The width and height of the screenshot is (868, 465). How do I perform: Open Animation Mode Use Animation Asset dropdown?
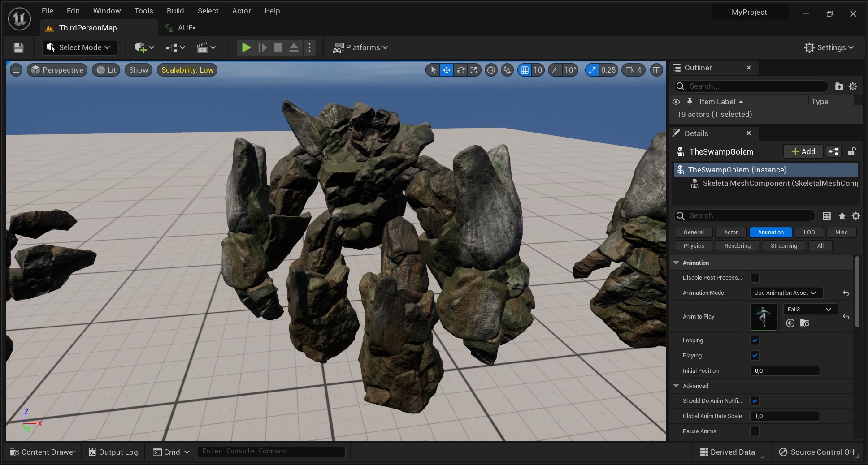786,293
